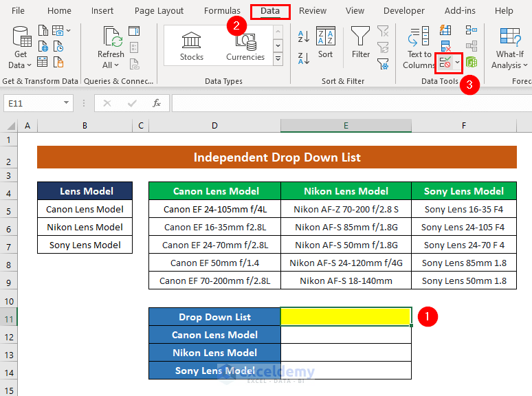Click the query Properties icon

coord(134,47)
